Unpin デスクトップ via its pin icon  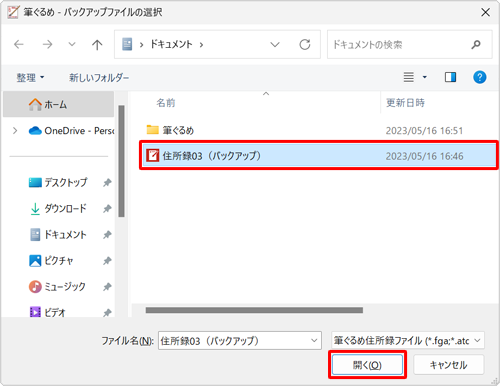(x=107, y=182)
